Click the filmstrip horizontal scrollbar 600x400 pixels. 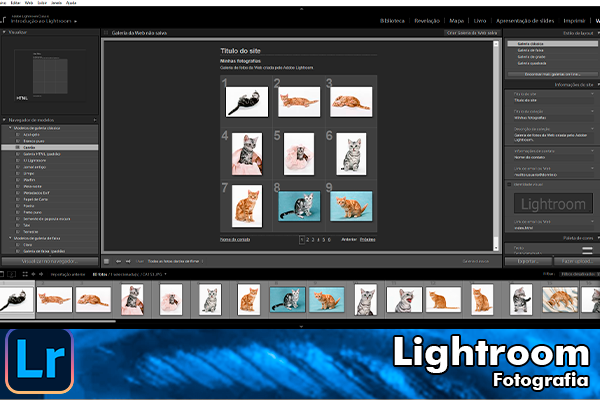point(58,322)
